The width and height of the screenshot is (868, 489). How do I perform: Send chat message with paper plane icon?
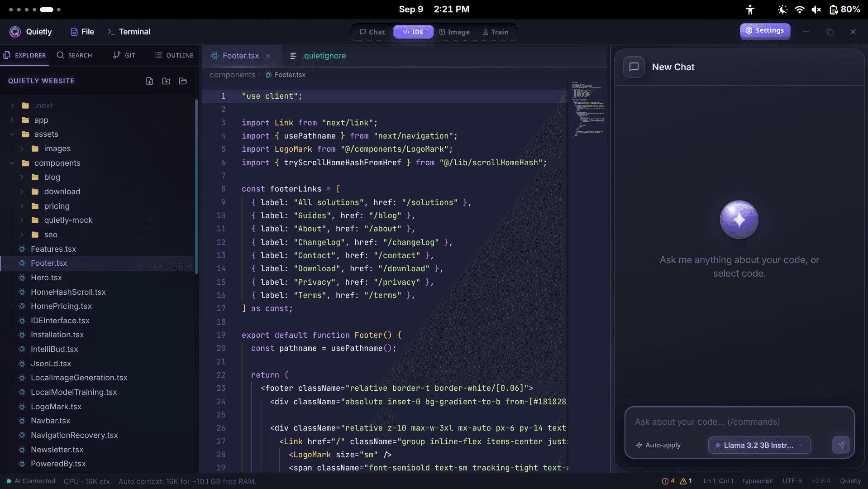click(841, 445)
